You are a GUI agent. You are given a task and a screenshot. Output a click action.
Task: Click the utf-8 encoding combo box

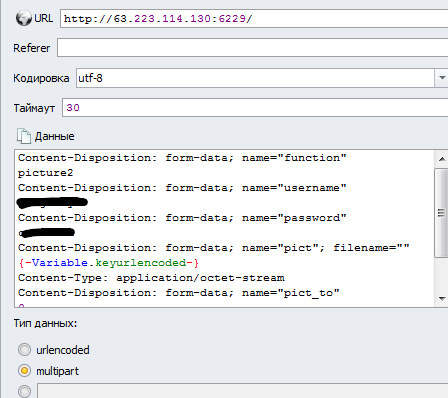255,78
